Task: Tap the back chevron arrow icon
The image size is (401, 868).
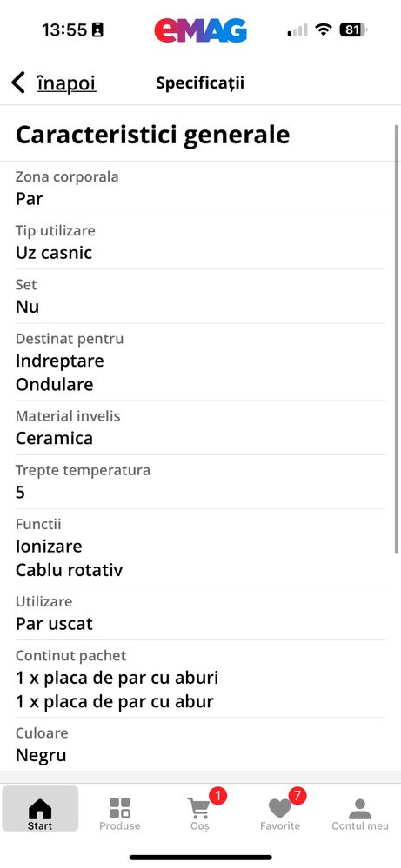Action: pos(18,83)
